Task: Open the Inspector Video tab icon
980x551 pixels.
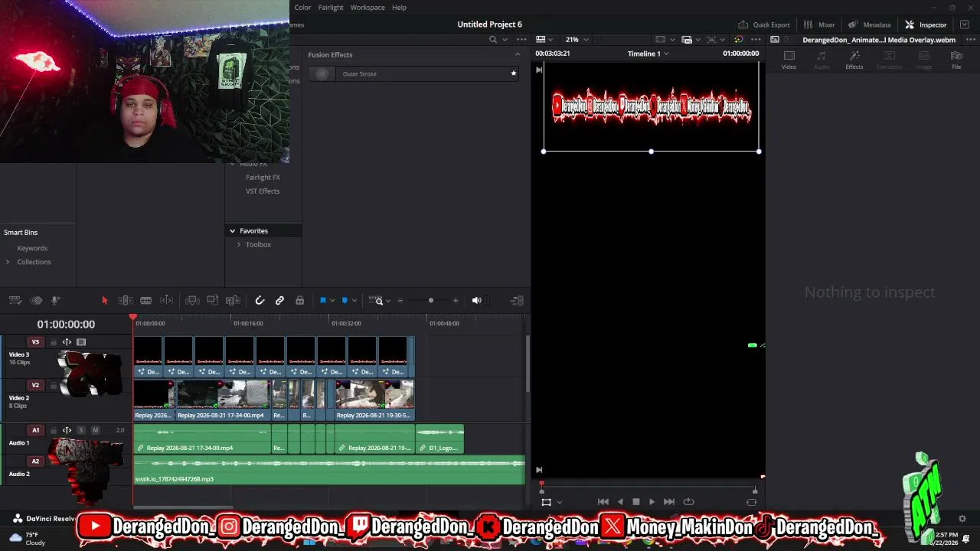Action: pyautogui.click(x=789, y=59)
